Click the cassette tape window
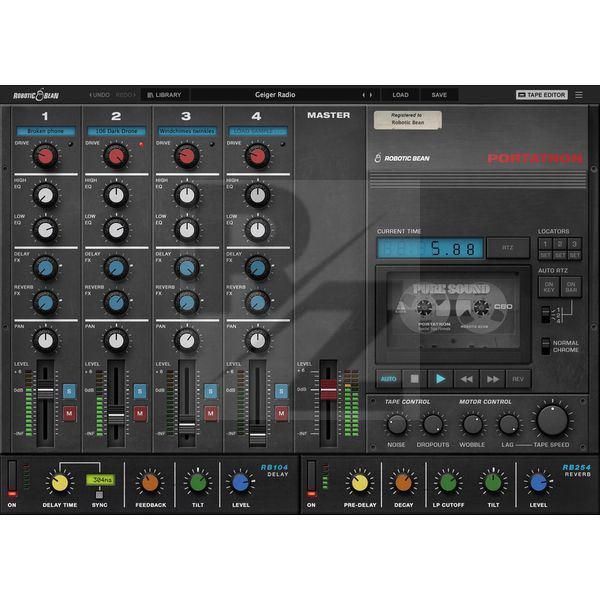This screenshot has width=600, height=600. tap(453, 314)
